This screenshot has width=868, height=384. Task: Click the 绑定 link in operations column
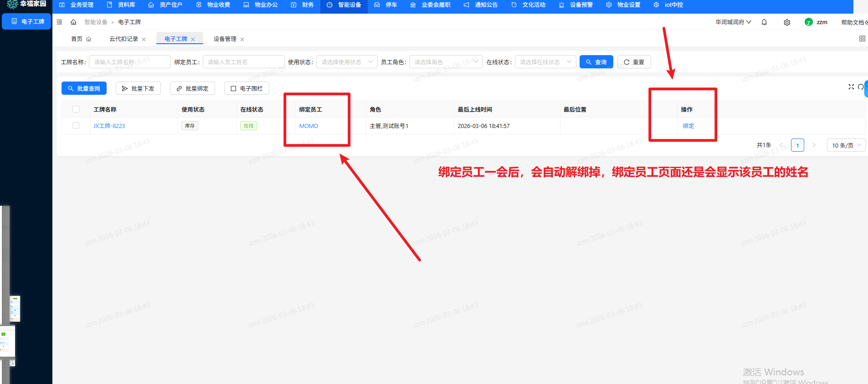pos(688,126)
